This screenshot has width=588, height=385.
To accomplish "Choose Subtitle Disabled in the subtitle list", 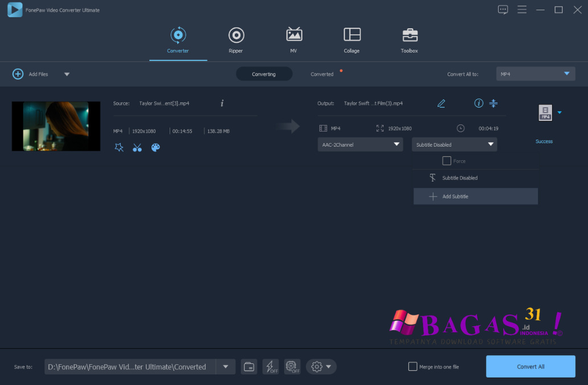I will 475,178.
